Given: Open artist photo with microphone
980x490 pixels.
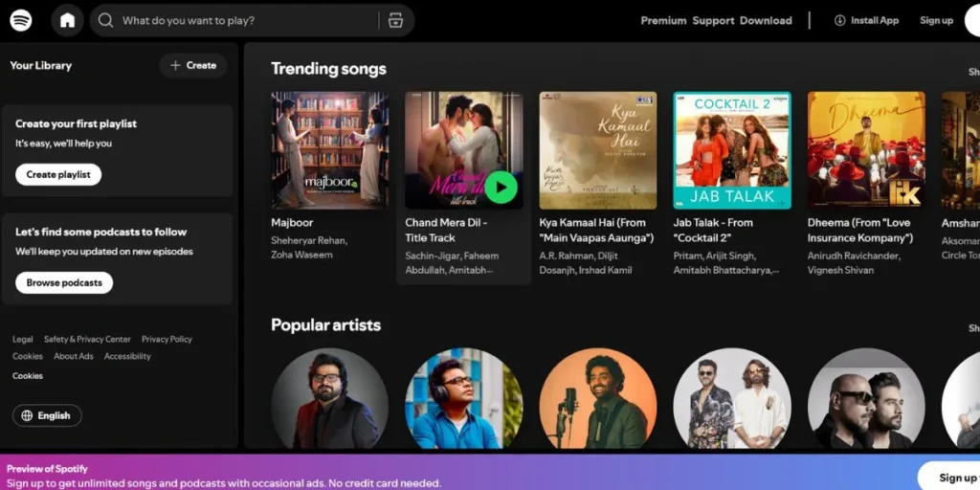Looking at the screenshot, I should point(598,399).
